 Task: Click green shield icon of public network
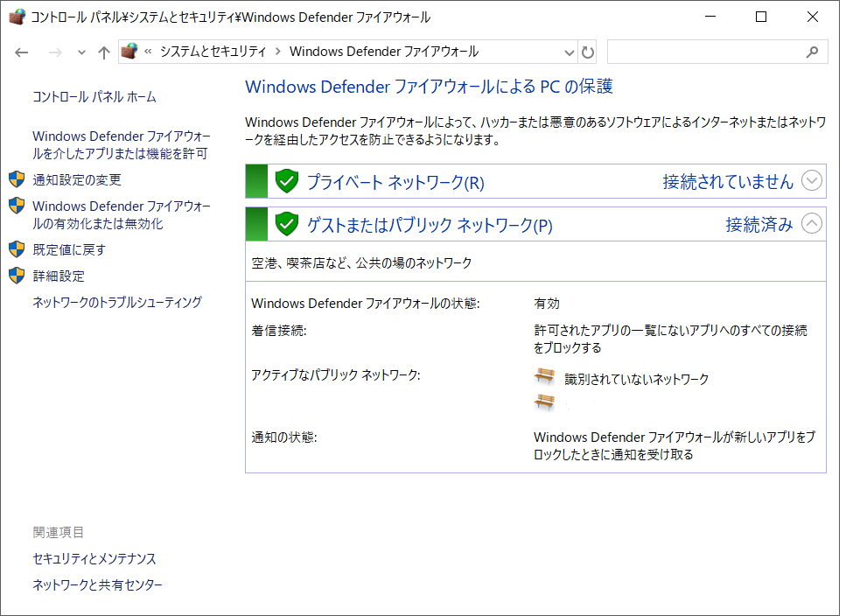pos(286,224)
